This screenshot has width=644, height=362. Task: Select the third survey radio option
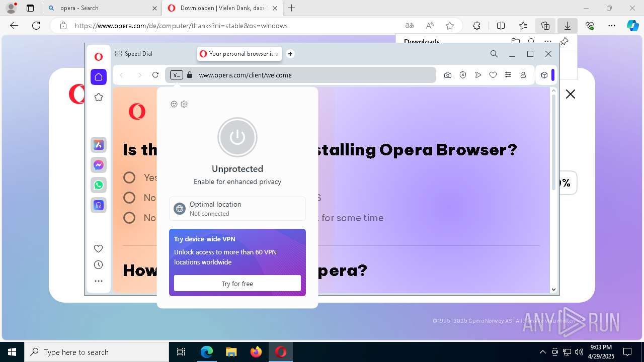(x=129, y=218)
